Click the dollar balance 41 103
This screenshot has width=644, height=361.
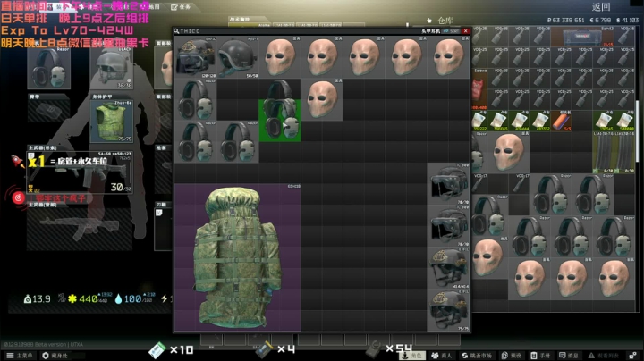pos(628,20)
